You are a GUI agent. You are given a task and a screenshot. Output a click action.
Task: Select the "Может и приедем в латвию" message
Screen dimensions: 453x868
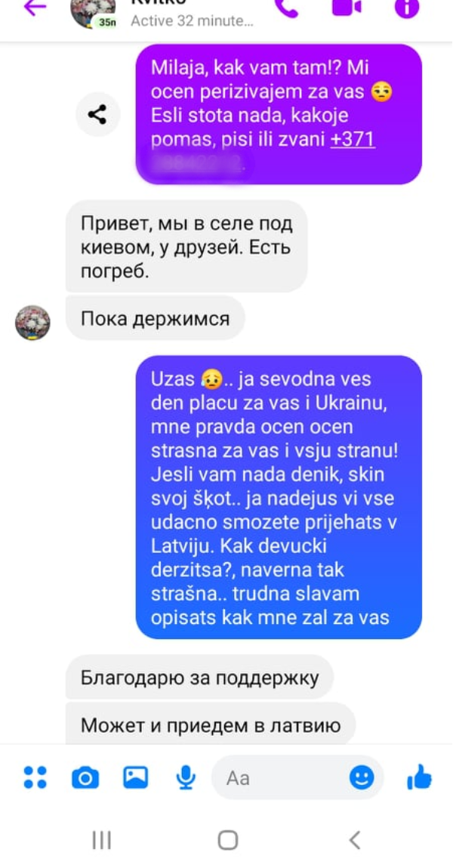(211, 724)
